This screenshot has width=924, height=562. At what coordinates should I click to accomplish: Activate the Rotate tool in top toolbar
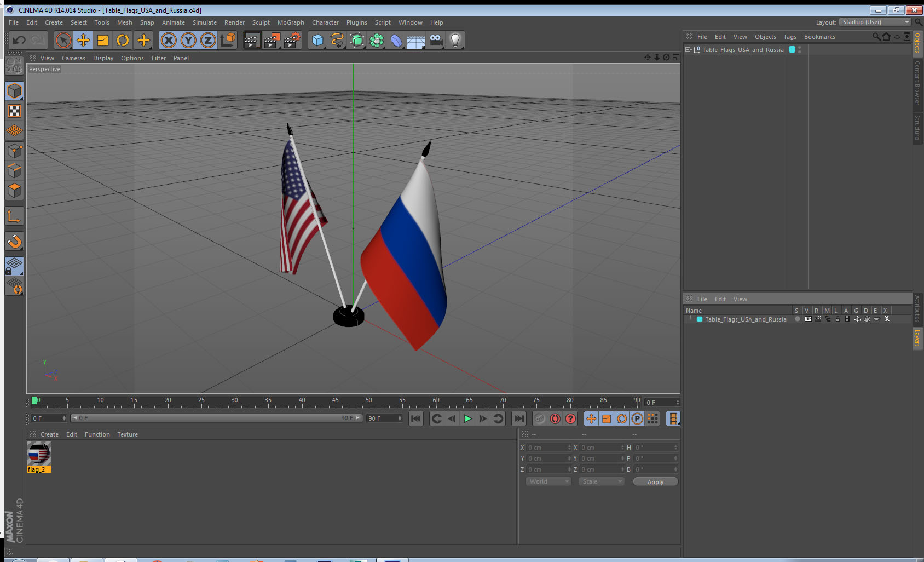click(x=123, y=40)
